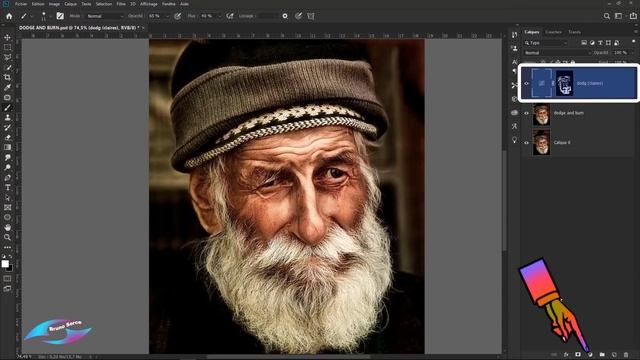Screen dimensions: 640x360
Task: Open workspace switcher at top right
Action: click(619, 16)
